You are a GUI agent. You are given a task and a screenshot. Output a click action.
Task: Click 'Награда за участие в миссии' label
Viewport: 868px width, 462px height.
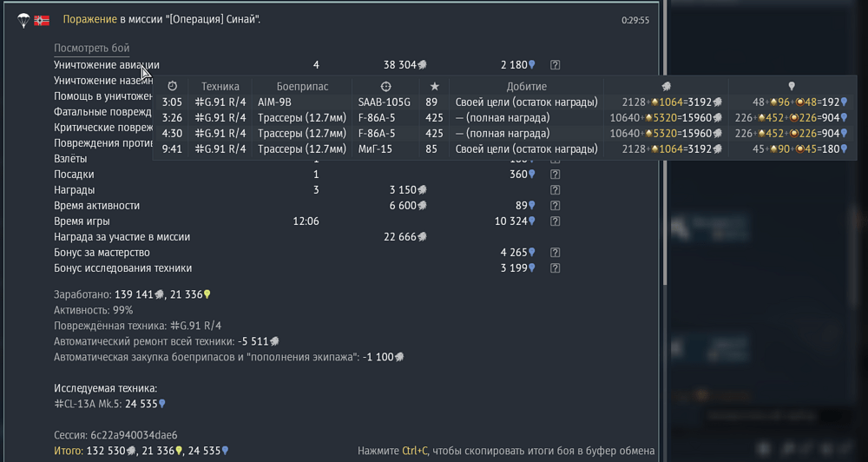click(x=122, y=237)
